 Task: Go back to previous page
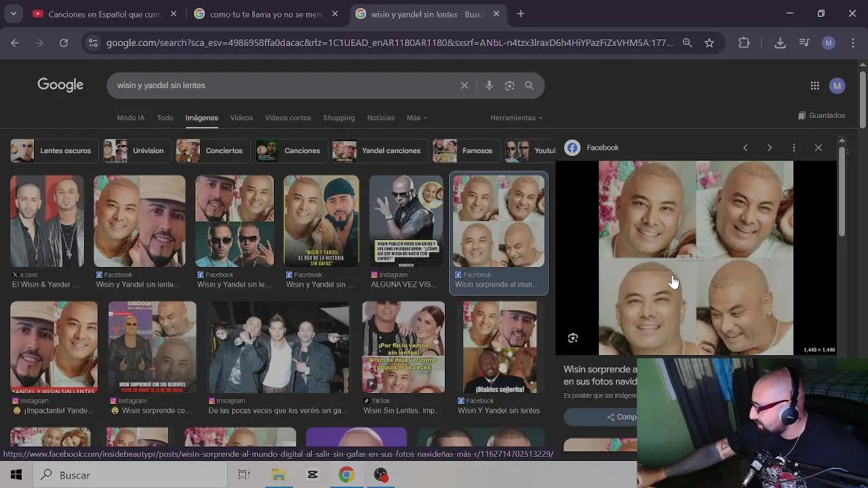[x=15, y=43]
